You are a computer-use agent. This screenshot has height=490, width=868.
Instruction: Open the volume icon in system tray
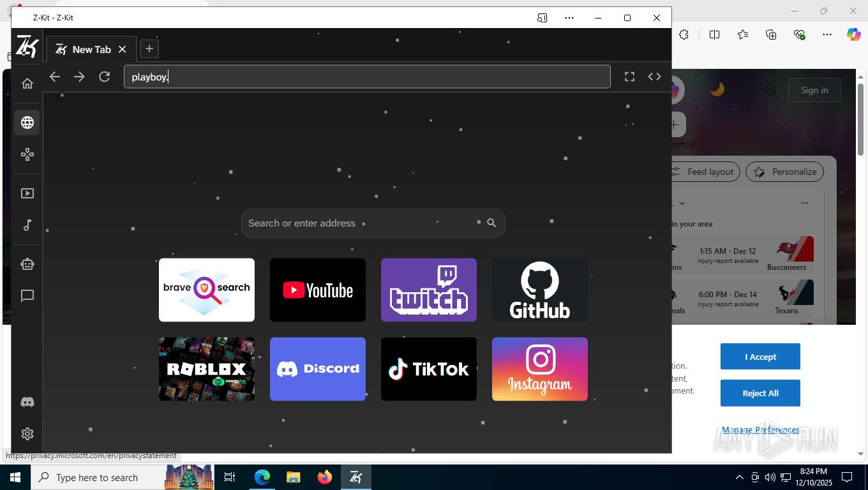(x=770, y=477)
